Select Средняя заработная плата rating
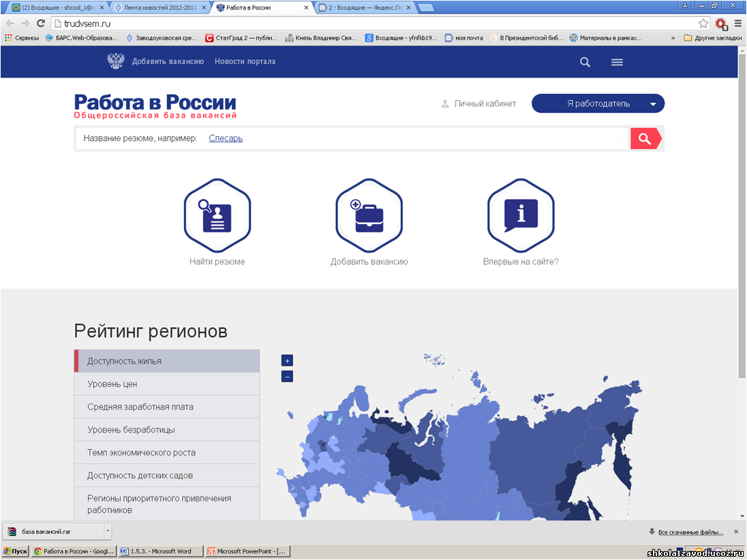 tap(167, 407)
